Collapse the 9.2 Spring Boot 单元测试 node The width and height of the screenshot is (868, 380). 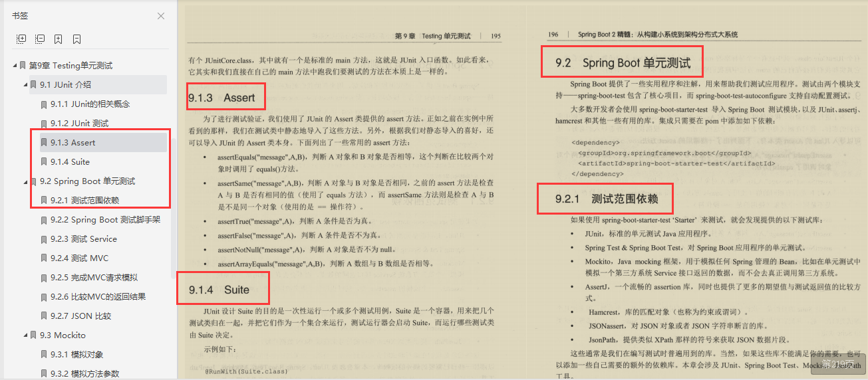coord(25,181)
